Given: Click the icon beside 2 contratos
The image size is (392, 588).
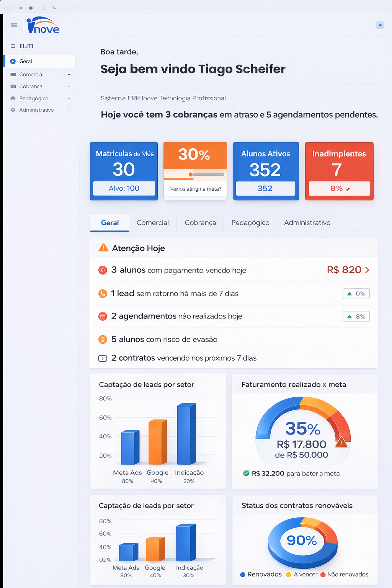Looking at the screenshot, I should coord(103,359).
